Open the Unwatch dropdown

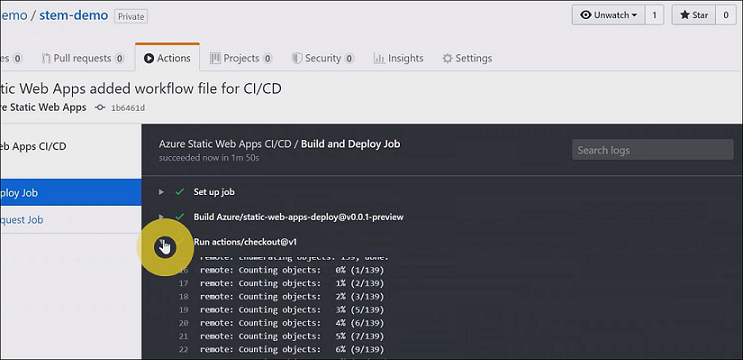point(609,15)
